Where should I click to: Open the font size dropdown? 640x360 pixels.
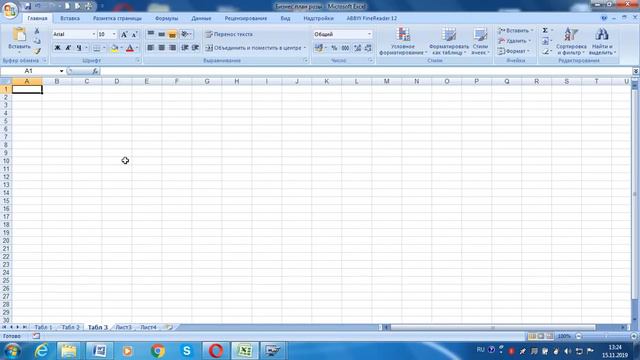114,34
